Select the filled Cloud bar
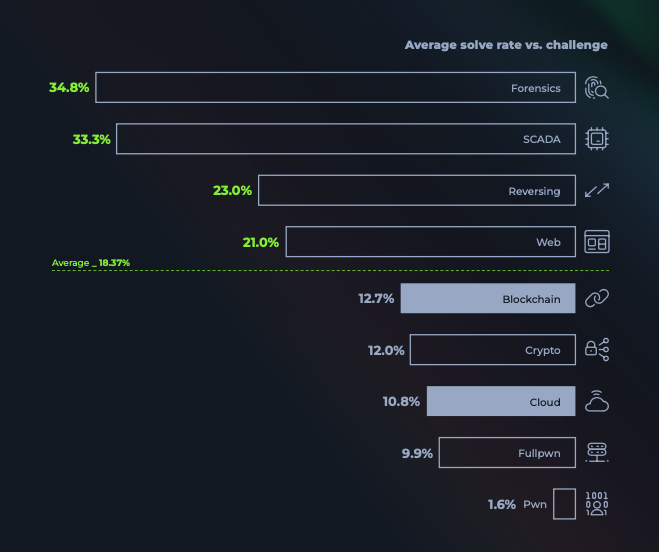 coord(501,402)
